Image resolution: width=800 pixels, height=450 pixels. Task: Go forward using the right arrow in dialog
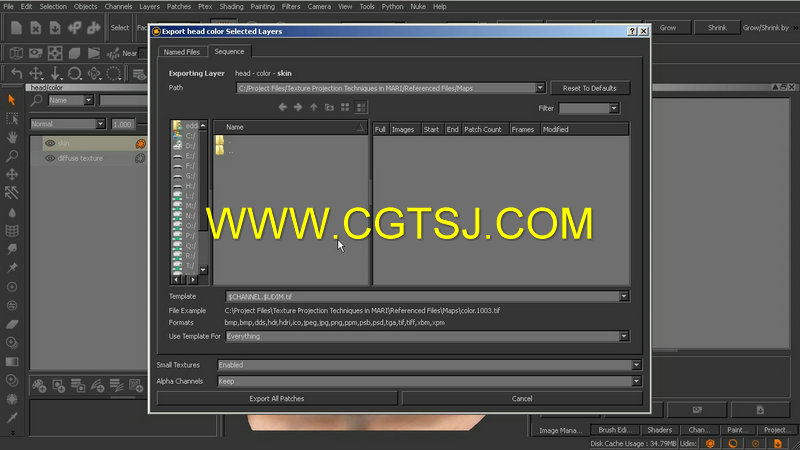click(x=298, y=107)
